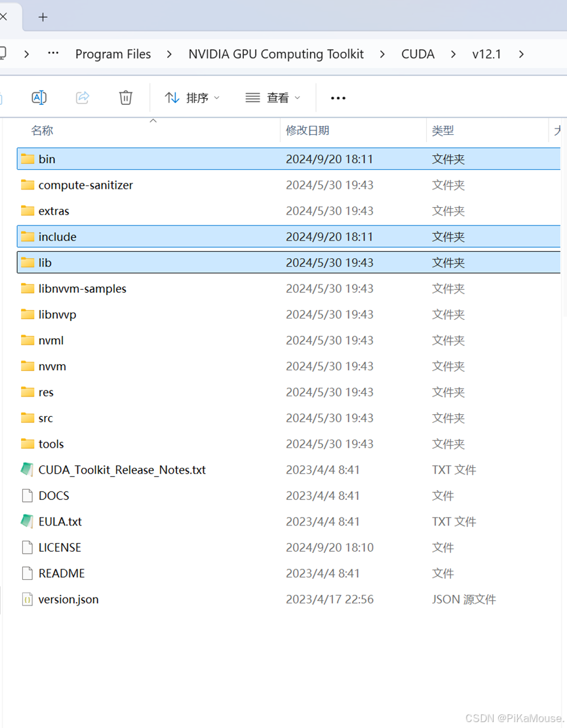Navigate to NVIDIA GPU Computing Toolkit breadcrumb
This screenshot has width=567, height=728.
pyautogui.click(x=276, y=54)
